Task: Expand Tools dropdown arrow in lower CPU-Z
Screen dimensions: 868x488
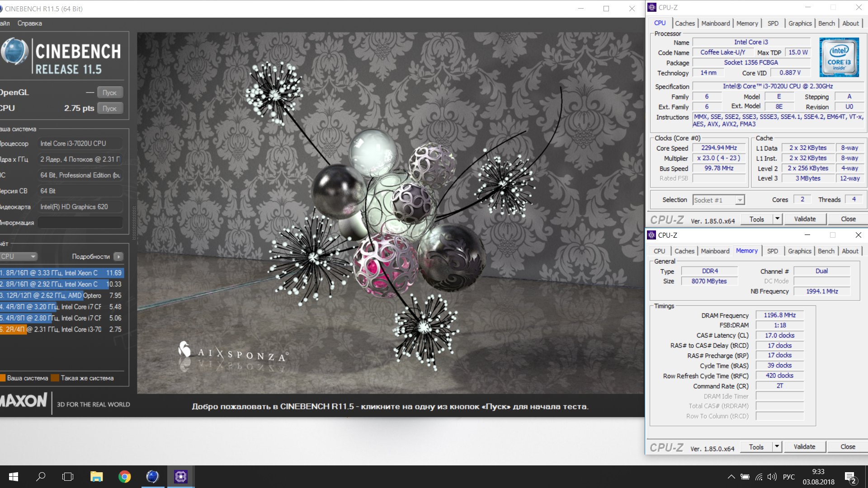Action: [777, 447]
